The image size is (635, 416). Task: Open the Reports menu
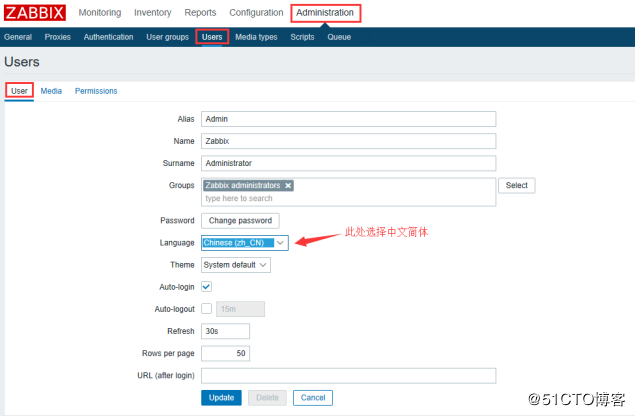[200, 13]
